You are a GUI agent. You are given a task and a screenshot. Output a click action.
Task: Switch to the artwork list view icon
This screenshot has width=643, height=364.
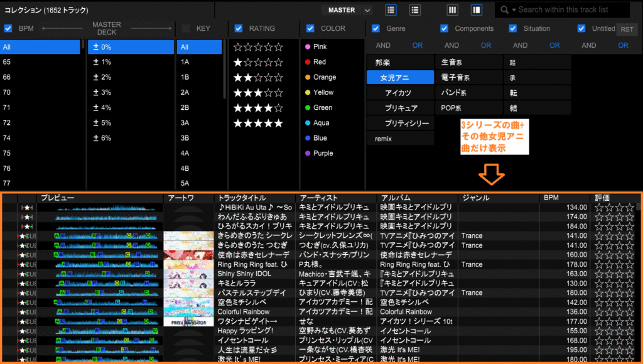click(x=415, y=10)
